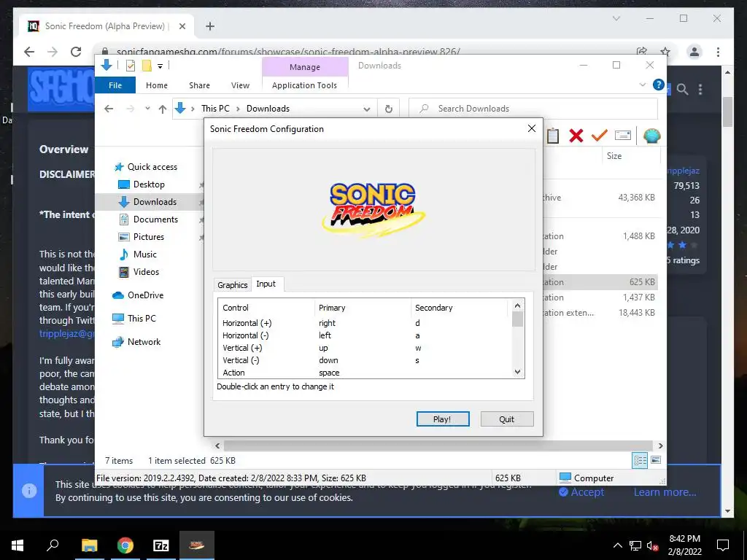Accept the site cookies
Image resolution: width=747 pixels, height=560 pixels.
581,492
